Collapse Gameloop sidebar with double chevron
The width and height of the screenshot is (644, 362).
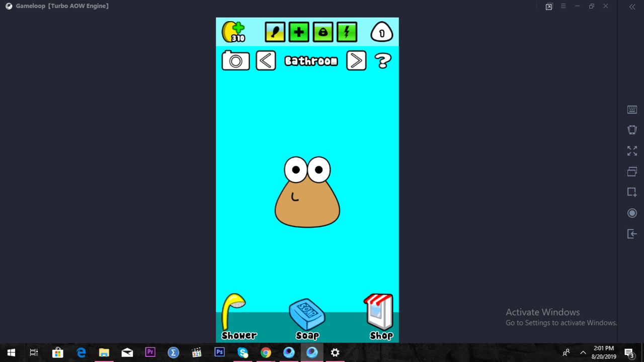(x=632, y=7)
